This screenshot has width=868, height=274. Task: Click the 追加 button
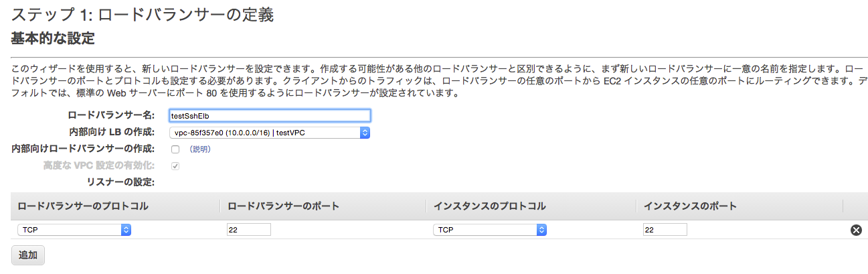[x=28, y=255]
